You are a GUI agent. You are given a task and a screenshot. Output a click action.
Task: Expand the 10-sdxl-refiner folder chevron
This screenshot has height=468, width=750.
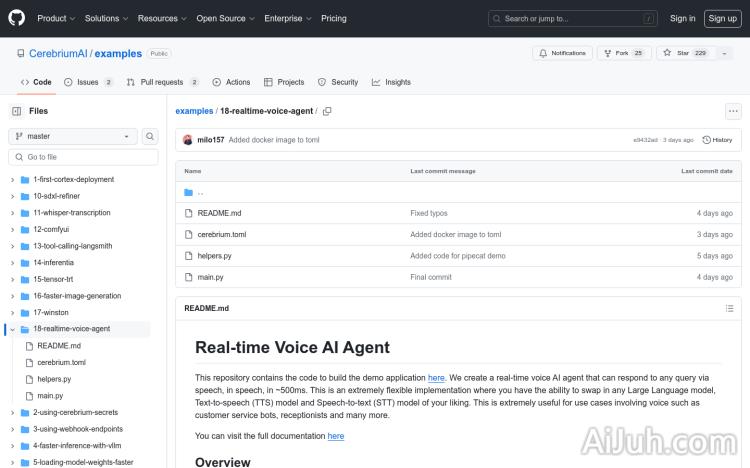12,196
